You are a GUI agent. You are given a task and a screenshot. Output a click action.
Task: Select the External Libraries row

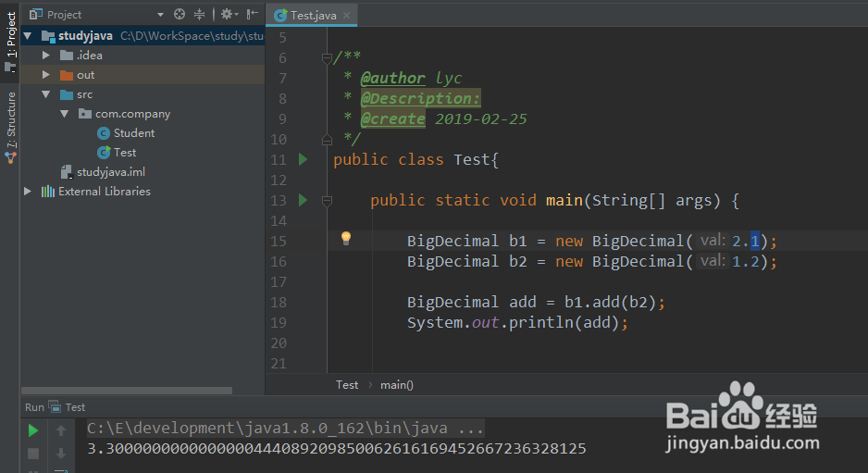point(143,191)
